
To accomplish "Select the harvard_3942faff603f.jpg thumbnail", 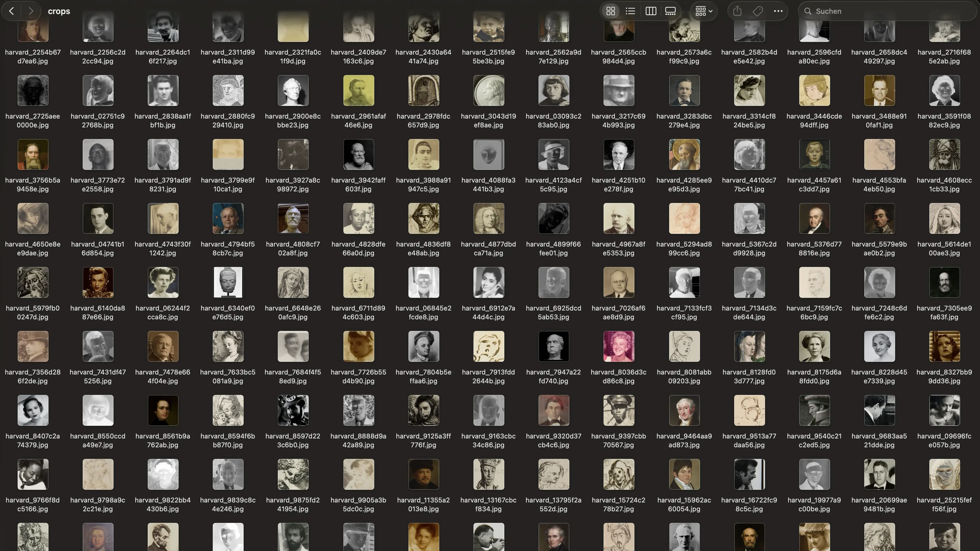I will (358, 154).
